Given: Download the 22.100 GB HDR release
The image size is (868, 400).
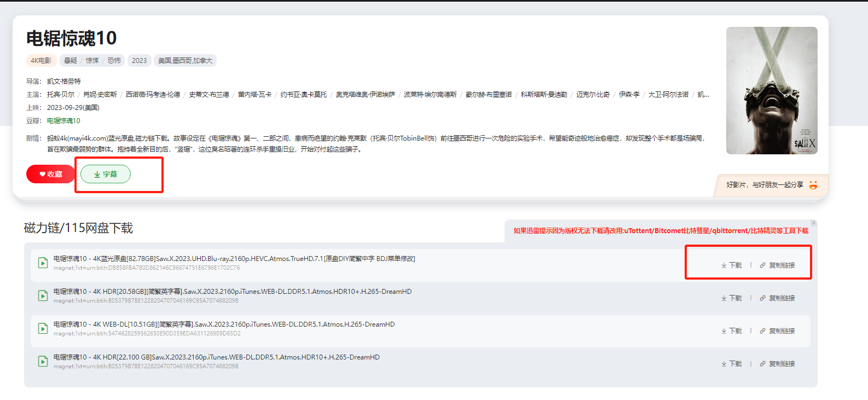Looking at the screenshot, I should tap(732, 364).
